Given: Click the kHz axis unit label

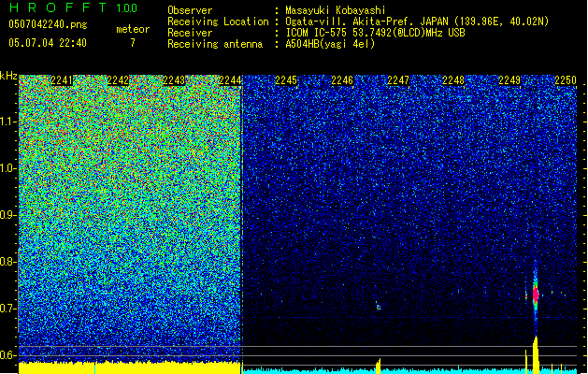Looking at the screenshot, I should [x=8, y=76].
